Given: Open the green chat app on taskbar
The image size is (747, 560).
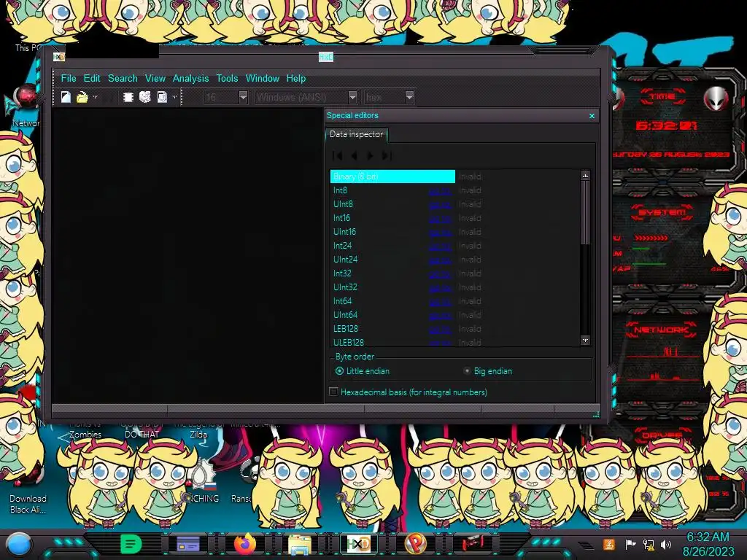Looking at the screenshot, I should pyautogui.click(x=131, y=544).
